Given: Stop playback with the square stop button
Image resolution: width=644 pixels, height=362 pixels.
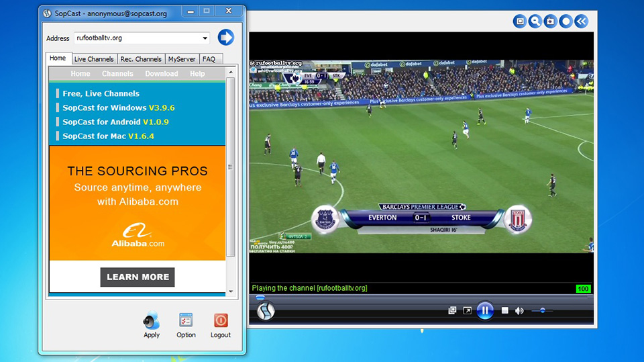Looking at the screenshot, I should click(x=505, y=310).
